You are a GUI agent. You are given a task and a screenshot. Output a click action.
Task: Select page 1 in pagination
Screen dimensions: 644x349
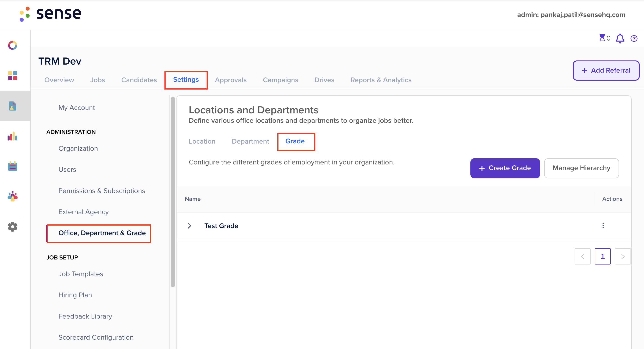(x=603, y=256)
